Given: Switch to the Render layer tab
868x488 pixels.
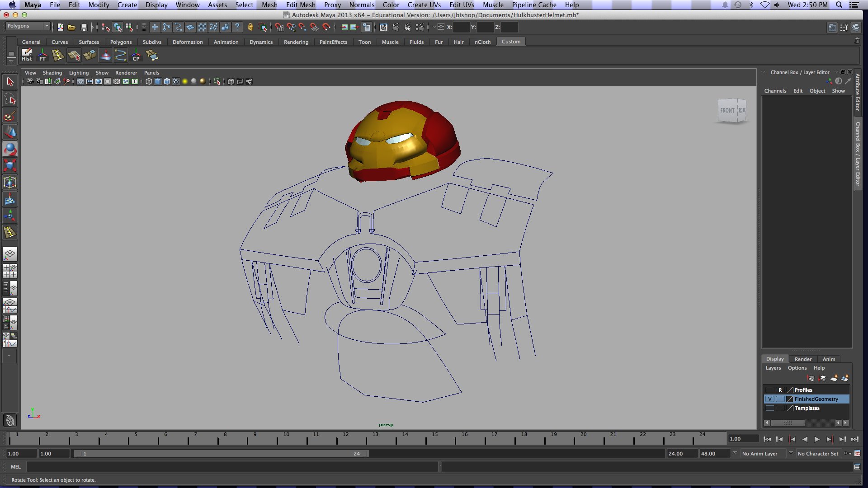Looking at the screenshot, I should pyautogui.click(x=803, y=359).
